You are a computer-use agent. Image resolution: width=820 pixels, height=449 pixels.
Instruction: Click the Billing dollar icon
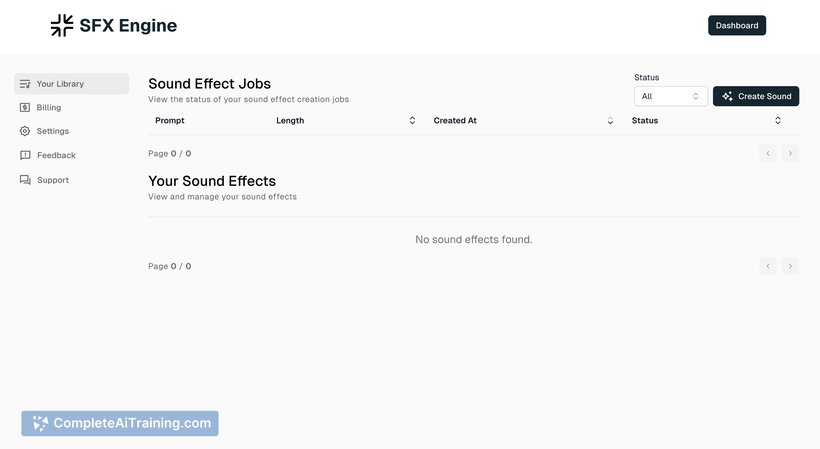(x=25, y=107)
